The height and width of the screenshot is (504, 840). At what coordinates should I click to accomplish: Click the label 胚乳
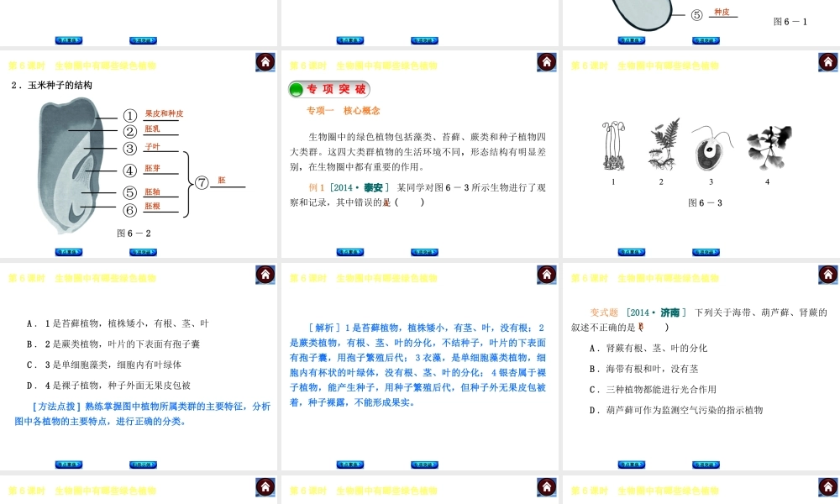[152, 129]
